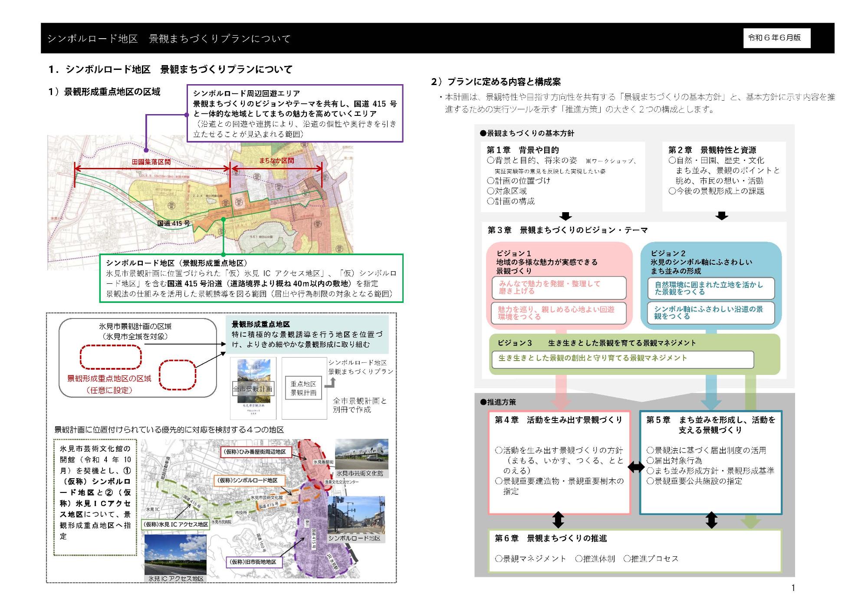
Task: Click the ○推進プロセス item in 第6章
Action: click(651, 559)
